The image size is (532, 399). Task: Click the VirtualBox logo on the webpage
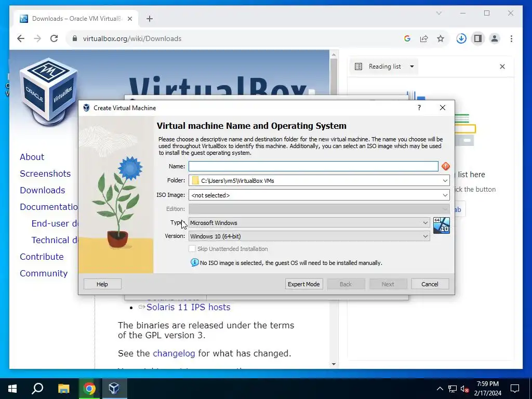48,91
